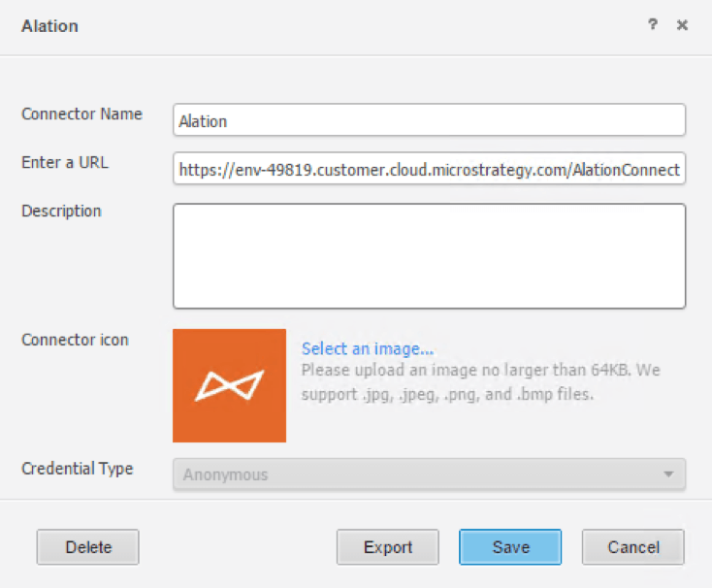Click into the Enter a URL field

[429, 169]
